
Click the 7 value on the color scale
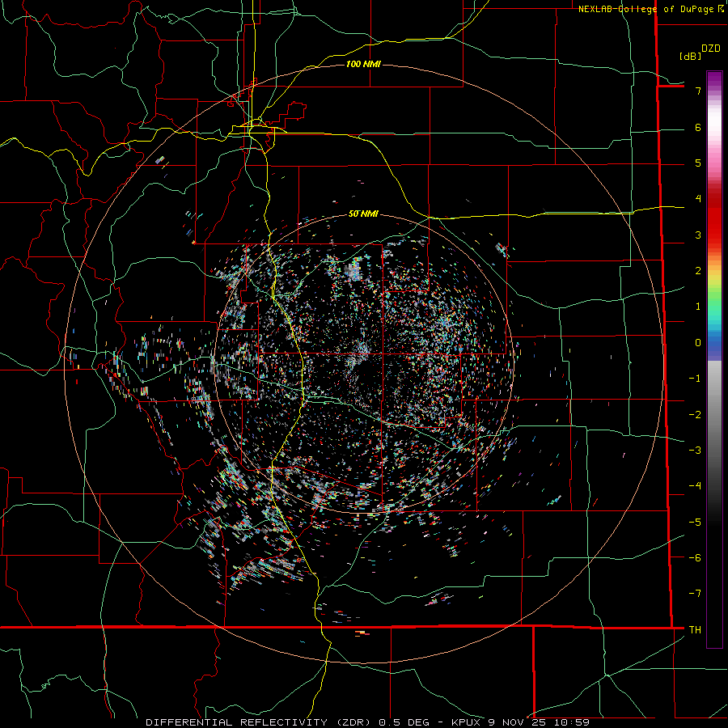pyautogui.click(x=698, y=91)
